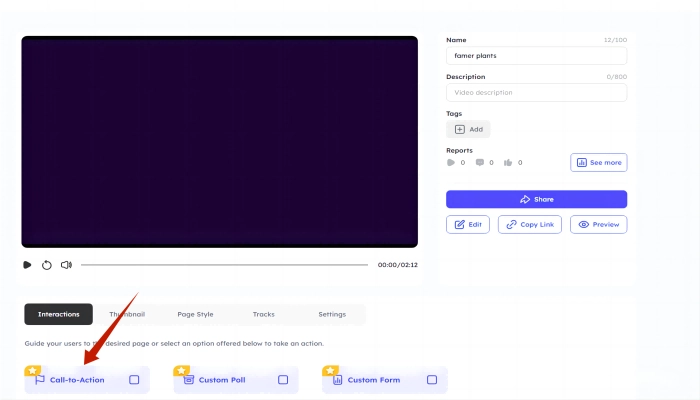This screenshot has height=400, width=700.
Task: Click the comments icon under Reports
Action: [x=480, y=162]
